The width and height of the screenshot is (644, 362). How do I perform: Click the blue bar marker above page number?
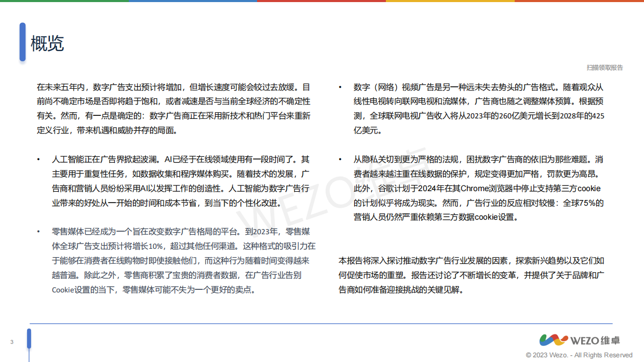pos(30,339)
